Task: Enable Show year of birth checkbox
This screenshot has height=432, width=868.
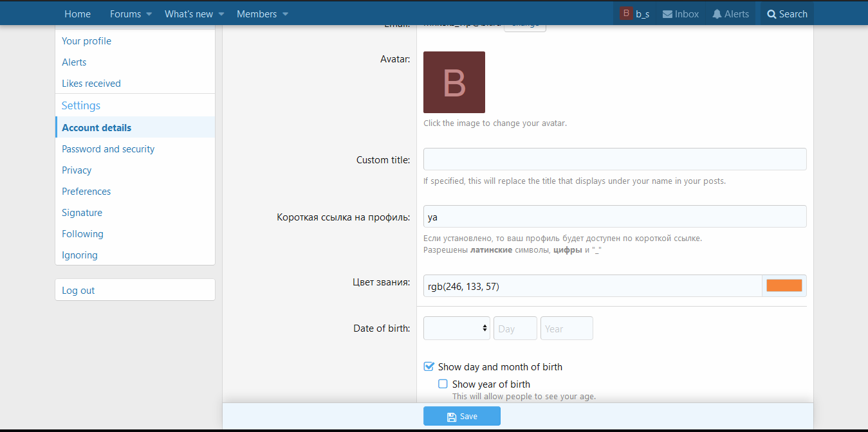Action: (x=443, y=384)
